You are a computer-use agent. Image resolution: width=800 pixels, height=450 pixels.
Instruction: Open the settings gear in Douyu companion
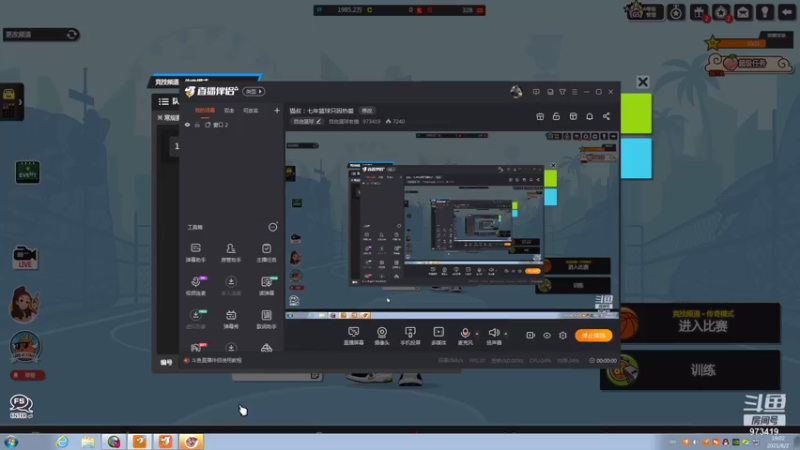click(563, 335)
